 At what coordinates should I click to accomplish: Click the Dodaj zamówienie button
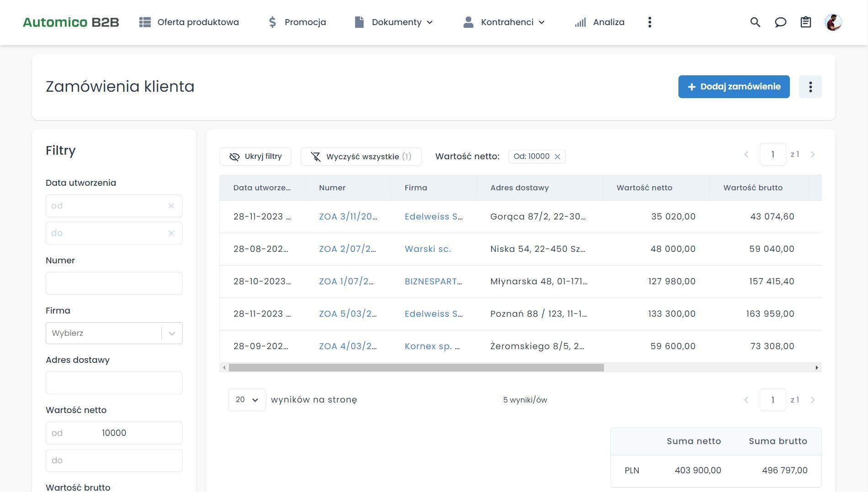click(734, 87)
